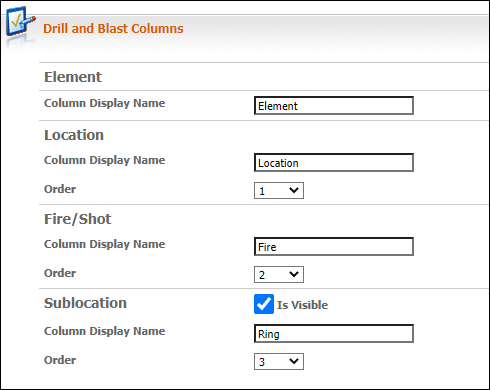Click the Sublocation section heading
Image resolution: width=490 pixels, height=390 pixels.
(x=85, y=303)
